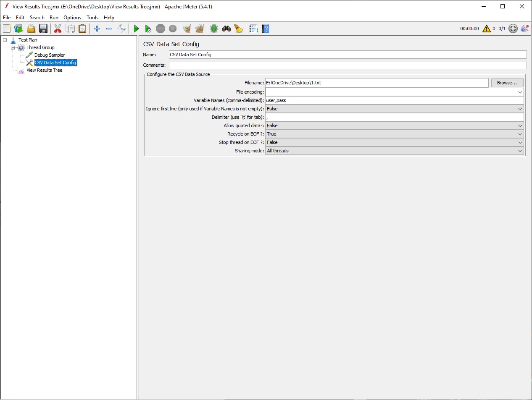Click the icon at the toolbar's right end

(x=525, y=29)
